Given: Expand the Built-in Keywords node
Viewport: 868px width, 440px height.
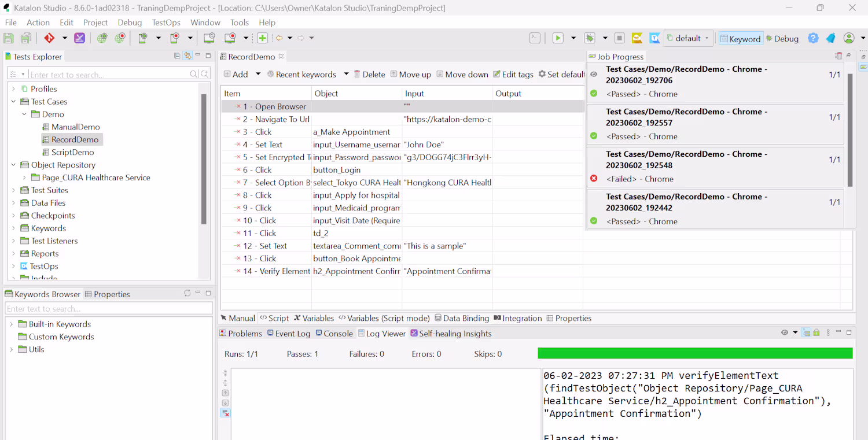Looking at the screenshot, I should tap(11, 324).
